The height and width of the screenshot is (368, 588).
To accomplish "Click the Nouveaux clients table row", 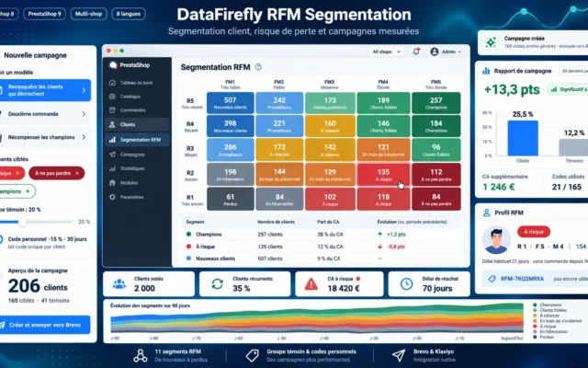I will (321, 259).
